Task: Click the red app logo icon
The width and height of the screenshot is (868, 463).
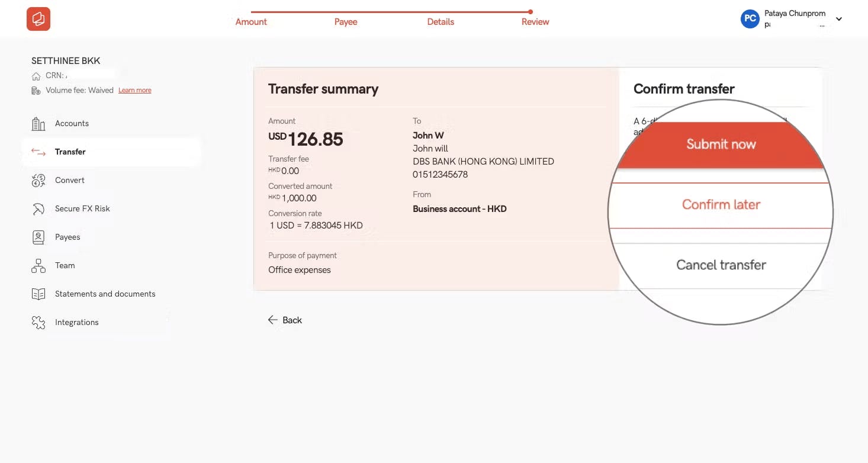Action: coord(38,19)
